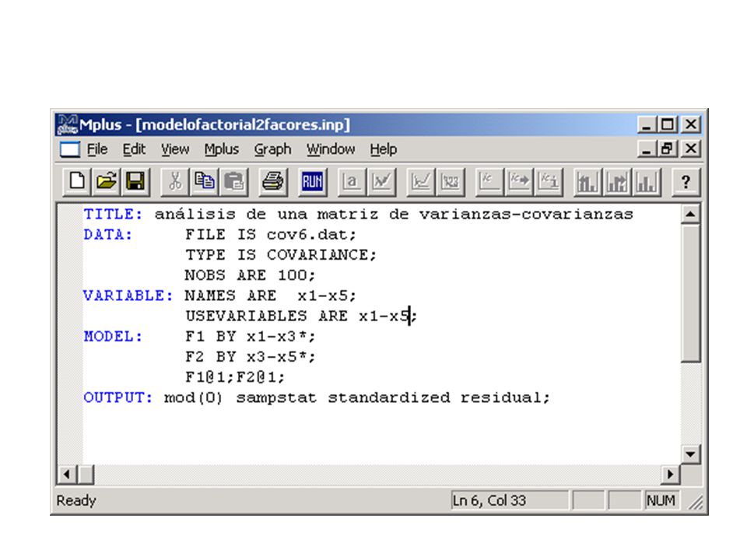The image size is (747, 560).
Task: Open the File menu
Action: pyautogui.click(x=97, y=149)
